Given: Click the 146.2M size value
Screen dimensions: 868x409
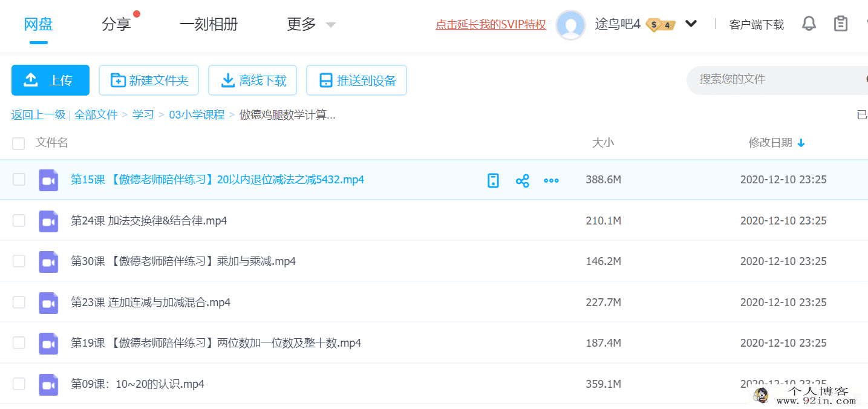Looking at the screenshot, I should [603, 261].
